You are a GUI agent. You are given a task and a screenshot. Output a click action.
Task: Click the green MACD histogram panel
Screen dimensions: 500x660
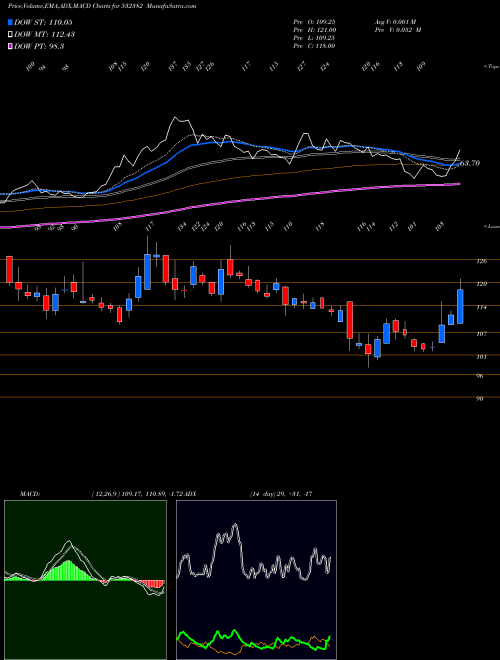pos(85,580)
